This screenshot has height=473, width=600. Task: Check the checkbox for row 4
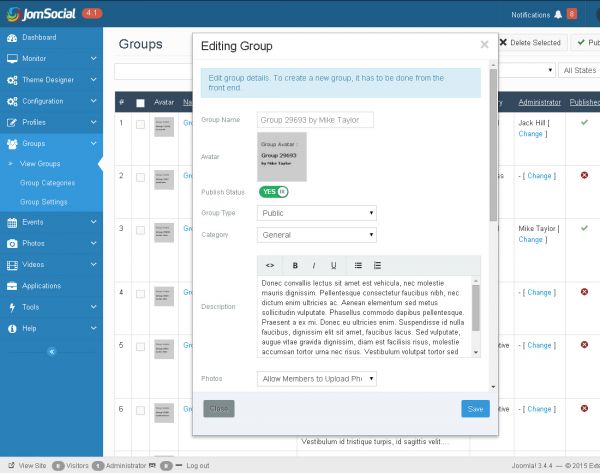point(140,294)
